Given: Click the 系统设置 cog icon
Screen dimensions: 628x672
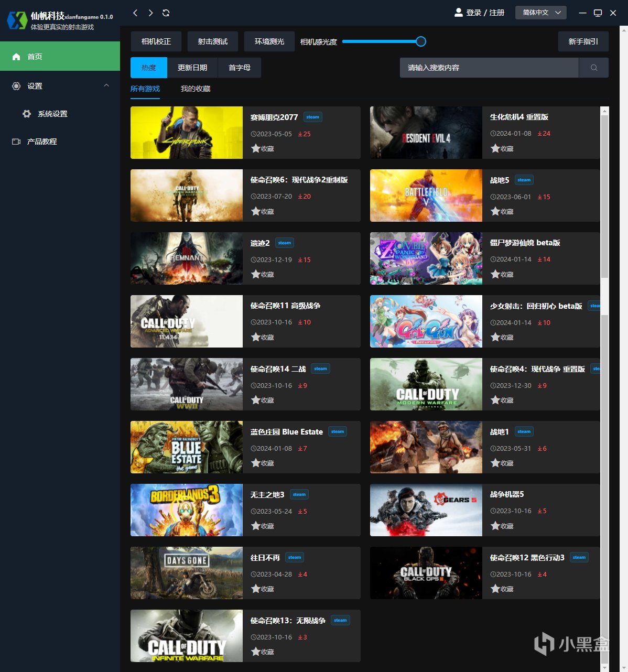Looking at the screenshot, I should (x=27, y=114).
